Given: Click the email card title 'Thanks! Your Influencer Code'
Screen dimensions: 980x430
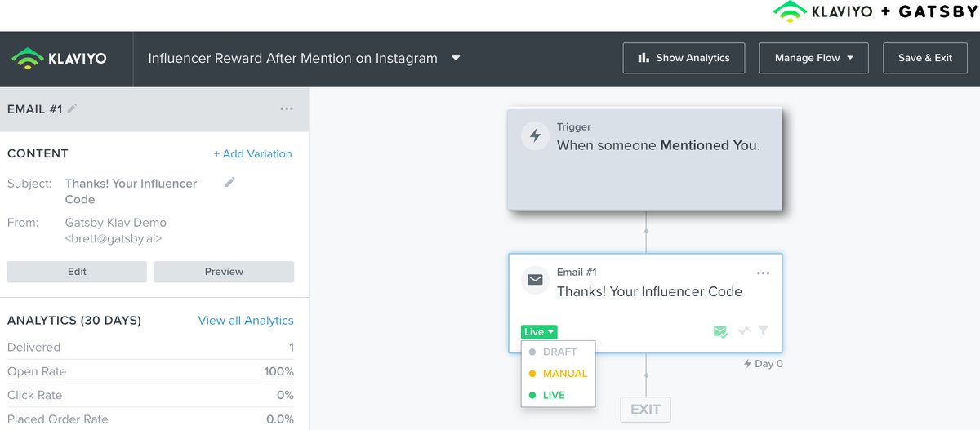Looking at the screenshot, I should point(649,291).
